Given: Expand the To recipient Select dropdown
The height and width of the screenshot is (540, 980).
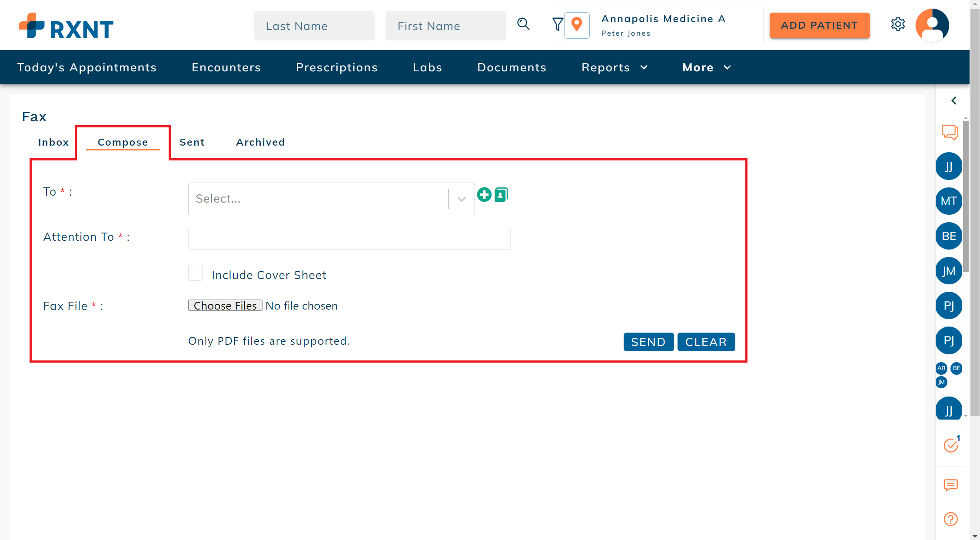Looking at the screenshot, I should click(331, 199).
